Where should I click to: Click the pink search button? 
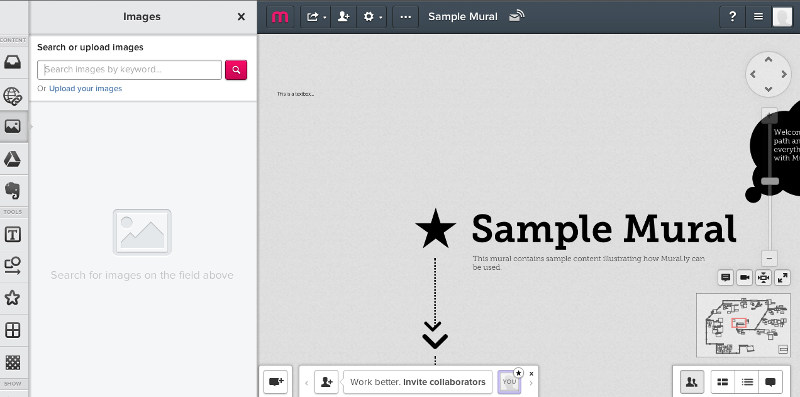click(x=236, y=70)
